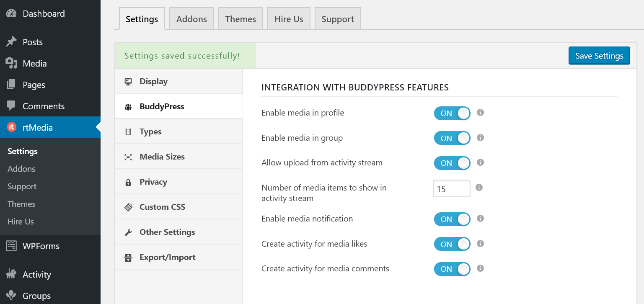Open Media Sizes via its resize icon
Viewport: 644px width, 304px height.
click(x=128, y=156)
